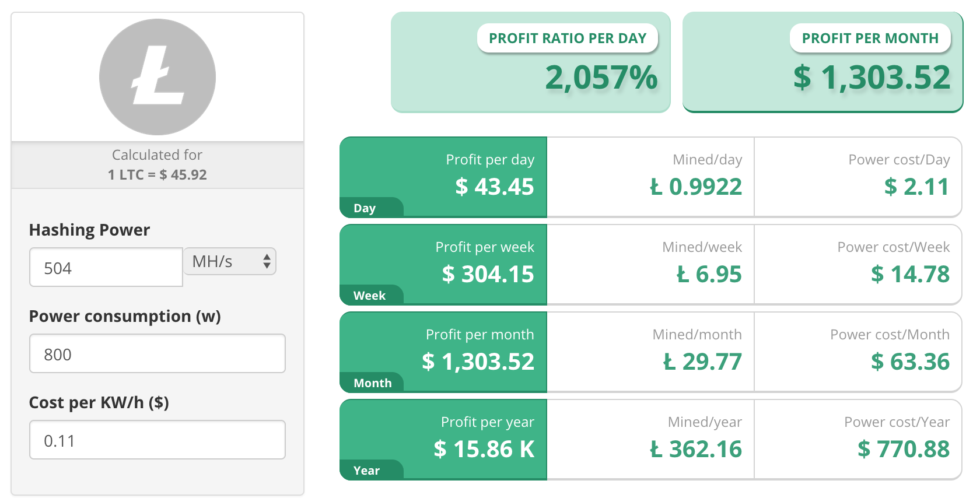The width and height of the screenshot is (980, 498).
Task: Click the Power cost/Year $770.88 cell
Action: (x=857, y=440)
